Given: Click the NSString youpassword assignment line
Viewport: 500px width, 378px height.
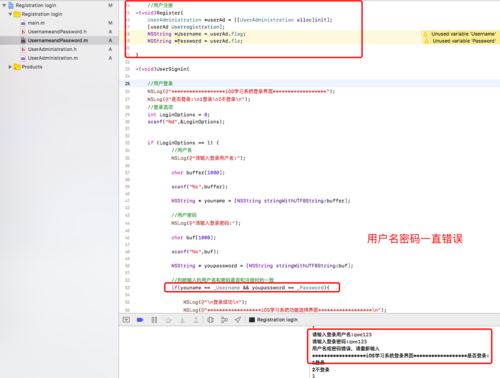Looking at the screenshot, I should coord(262,266).
